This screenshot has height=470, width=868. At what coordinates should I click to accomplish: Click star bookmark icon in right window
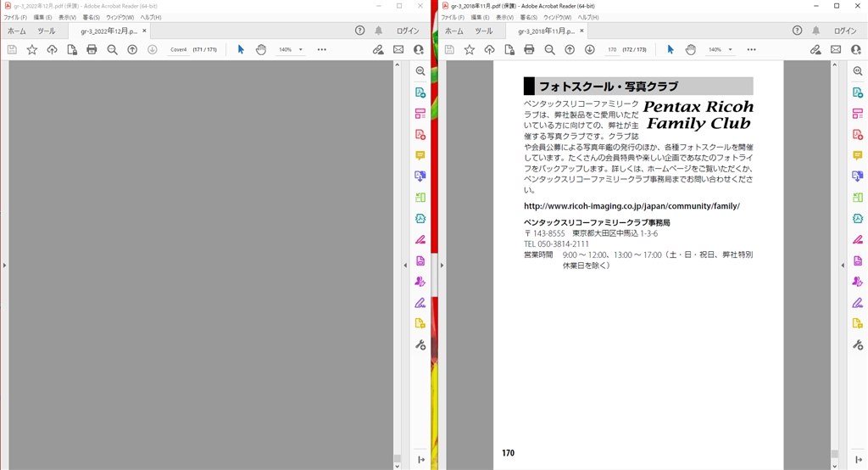(x=470, y=50)
